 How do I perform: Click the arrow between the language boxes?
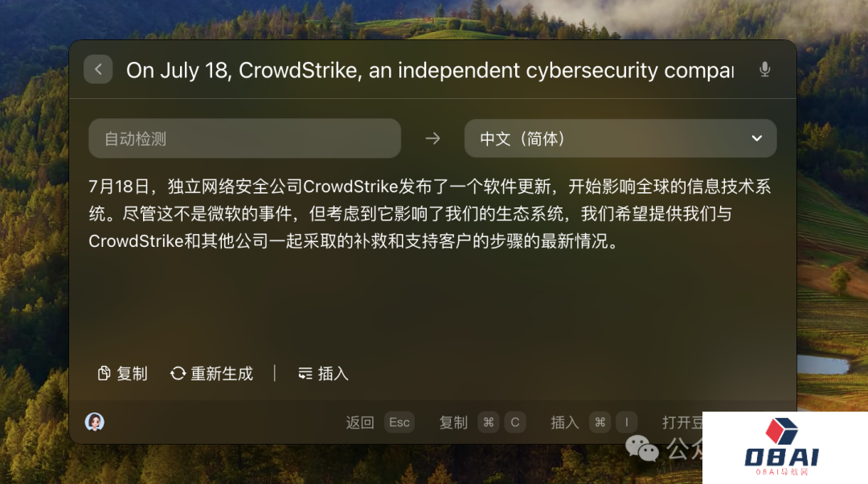tap(432, 138)
